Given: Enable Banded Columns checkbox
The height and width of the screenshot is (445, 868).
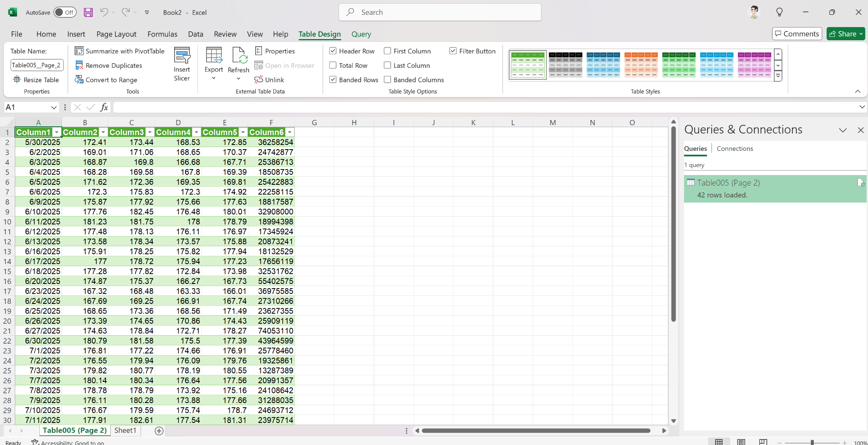Looking at the screenshot, I should coord(387,80).
